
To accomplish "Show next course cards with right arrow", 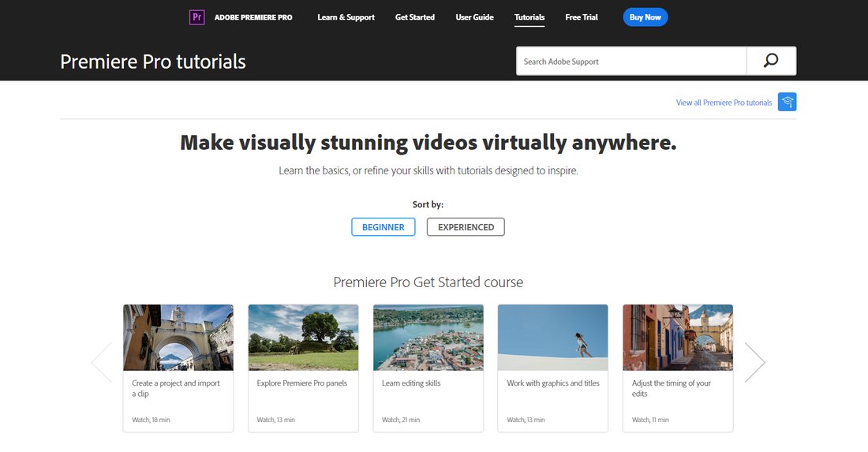I will [x=754, y=362].
